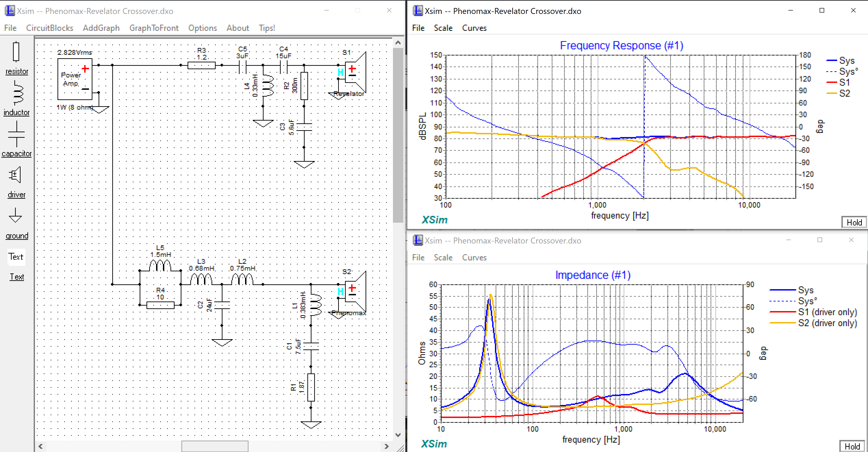The image size is (868, 452).
Task: Select resistor R3 1.2 in schematic
Action: (x=201, y=65)
